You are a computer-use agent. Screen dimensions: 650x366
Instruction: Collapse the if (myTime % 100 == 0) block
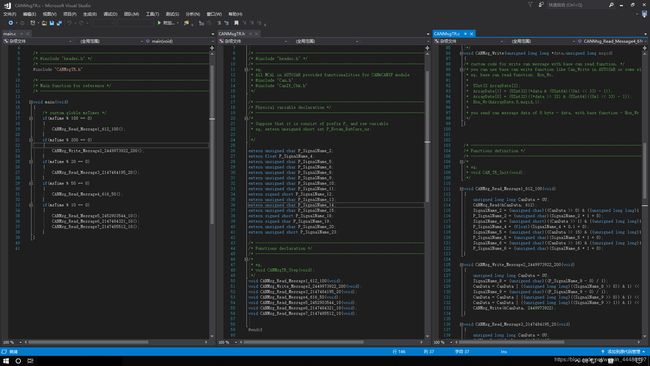[x=31, y=118]
